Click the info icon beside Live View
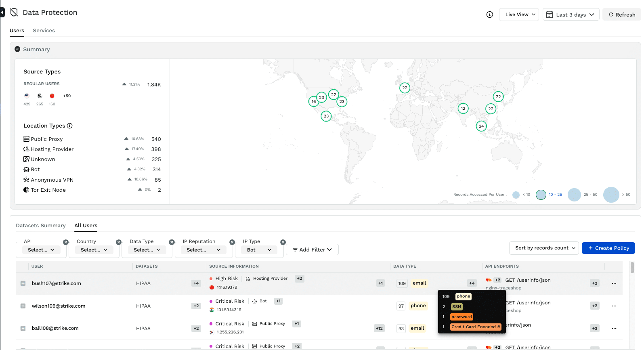 pyautogui.click(x=490, y=15)
